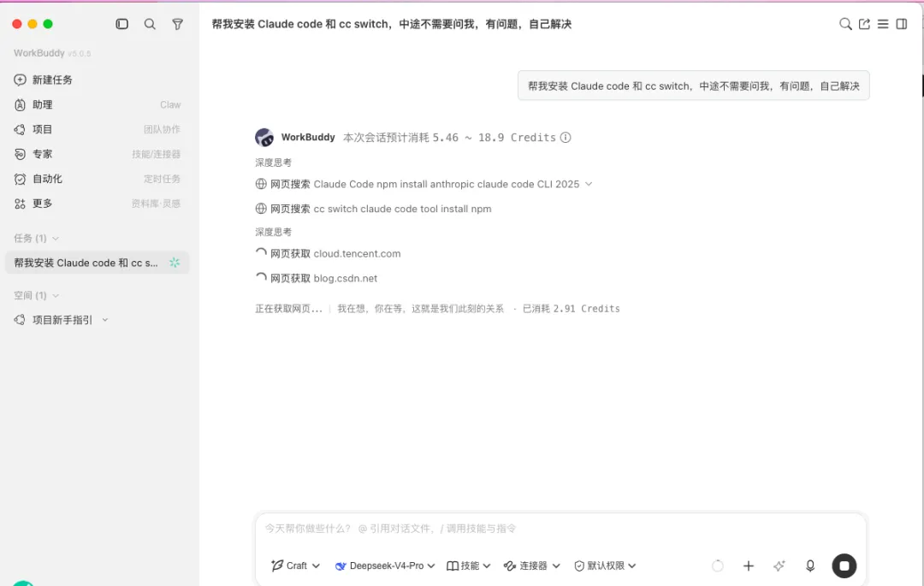
Task: Expand the second 深度思考 block
Action: (274, 232)
